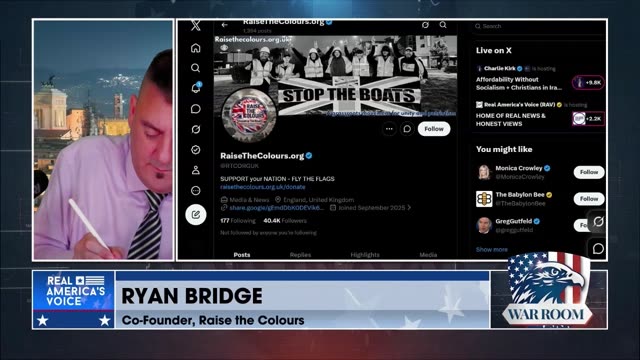
Task: Open profile more options ellipsis button
Action: click(x=389, y=129)
